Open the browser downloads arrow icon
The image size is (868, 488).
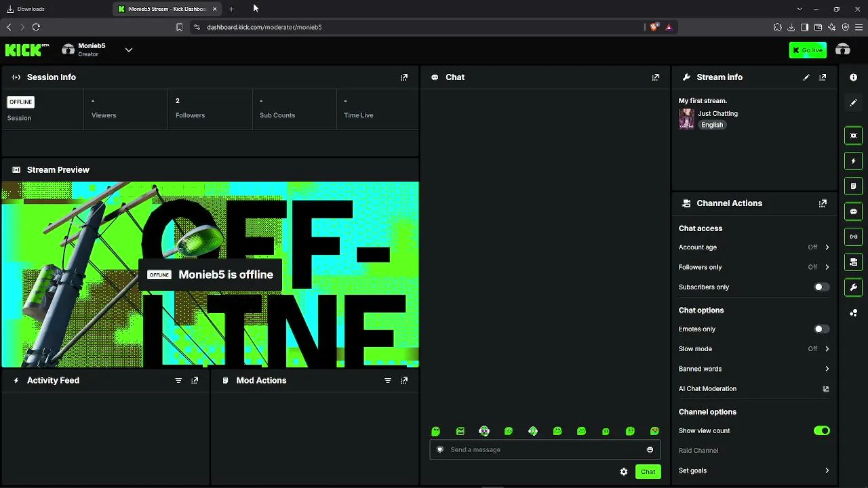click(791, 27)
